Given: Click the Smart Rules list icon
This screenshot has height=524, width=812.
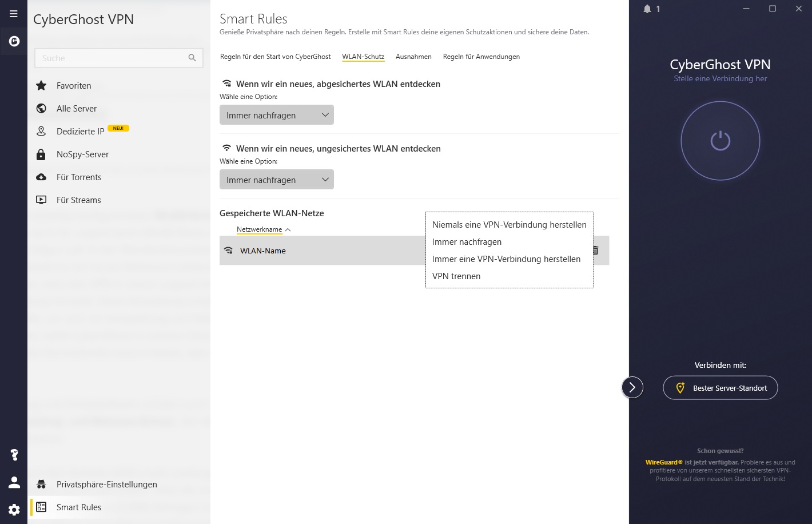Looking at the screenshot, I should pyautogui.click(x=41, y=507).
